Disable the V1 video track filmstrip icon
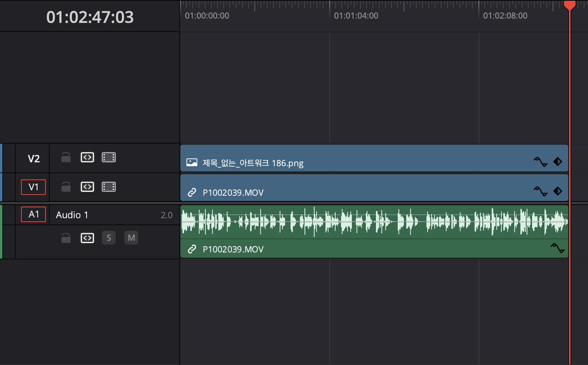The image size is (588, 365). (109, 187)
